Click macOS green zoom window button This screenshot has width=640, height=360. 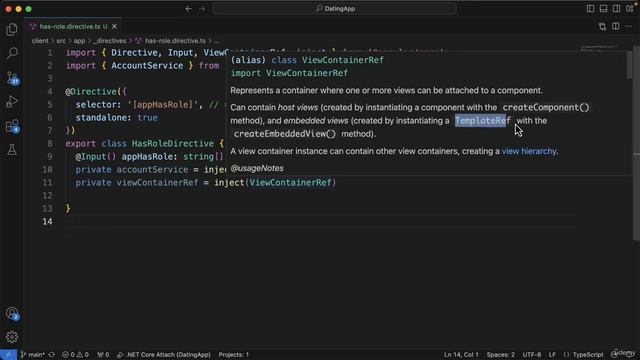click(28, 9)
